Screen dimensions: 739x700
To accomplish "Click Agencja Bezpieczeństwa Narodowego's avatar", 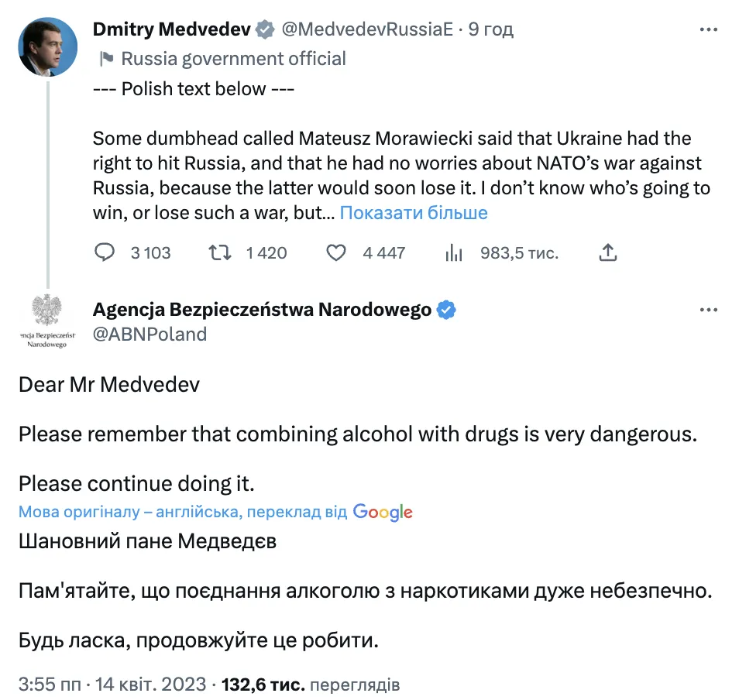I will pos(48,321).
